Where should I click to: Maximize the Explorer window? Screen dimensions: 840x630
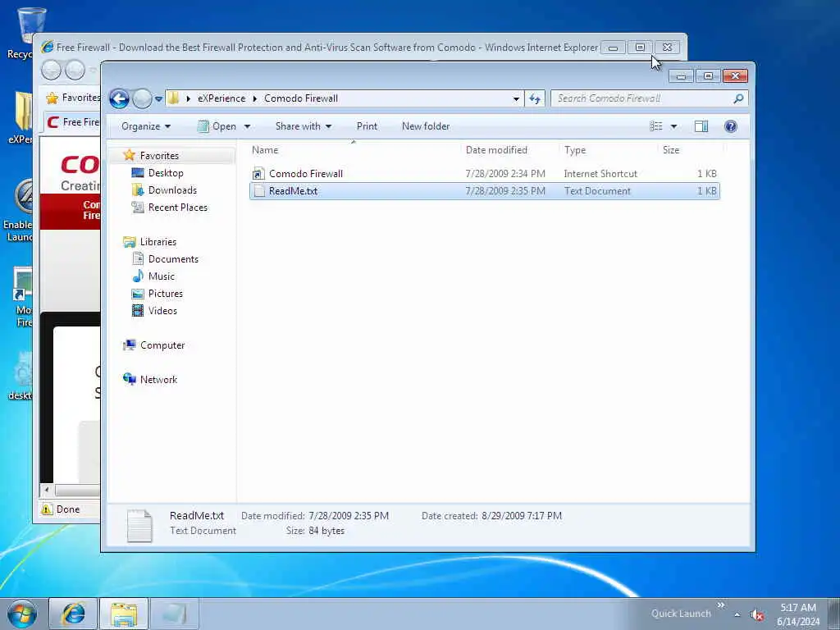708,76
